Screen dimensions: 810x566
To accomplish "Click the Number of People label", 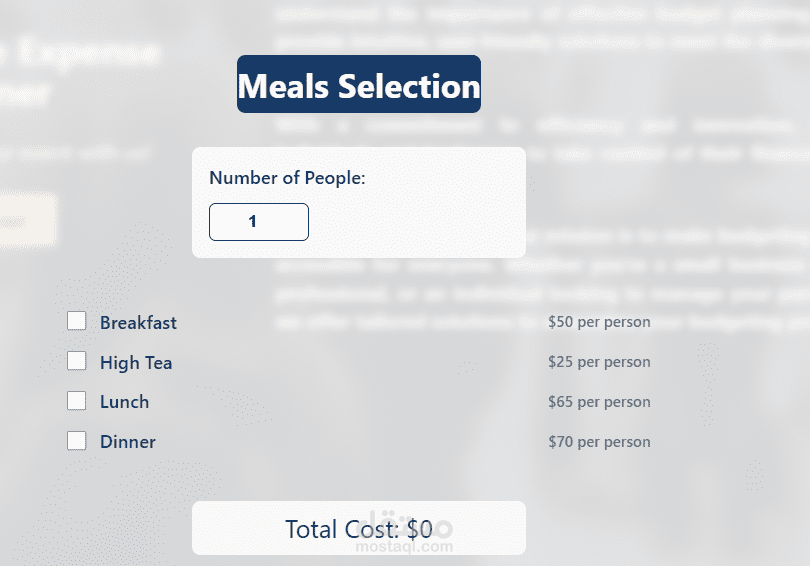I will coord(287,178).
